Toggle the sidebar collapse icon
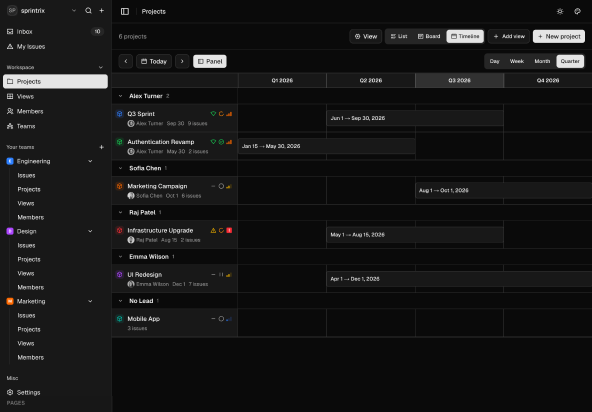Viewport: 592px width, 412px height. pos(125,11)
